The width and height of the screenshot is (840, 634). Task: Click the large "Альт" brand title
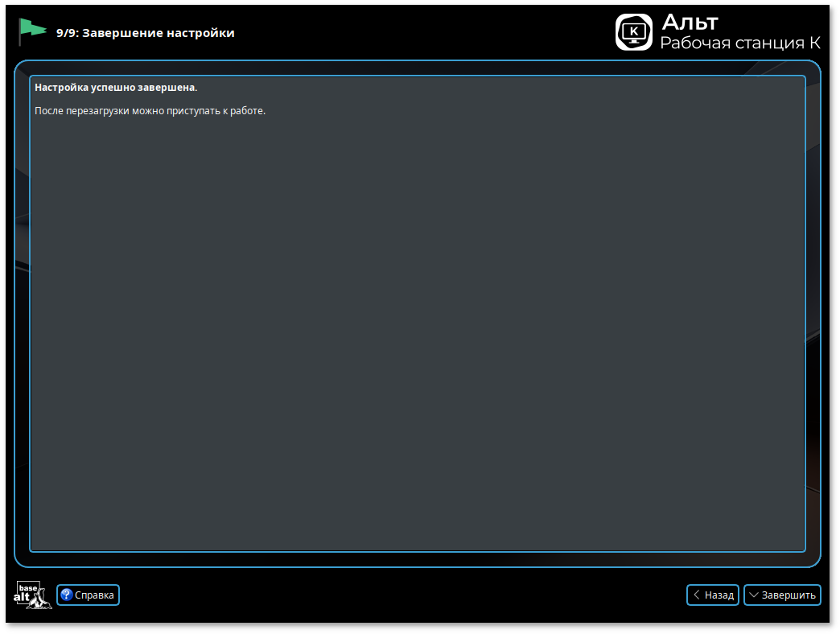[690, 22]
